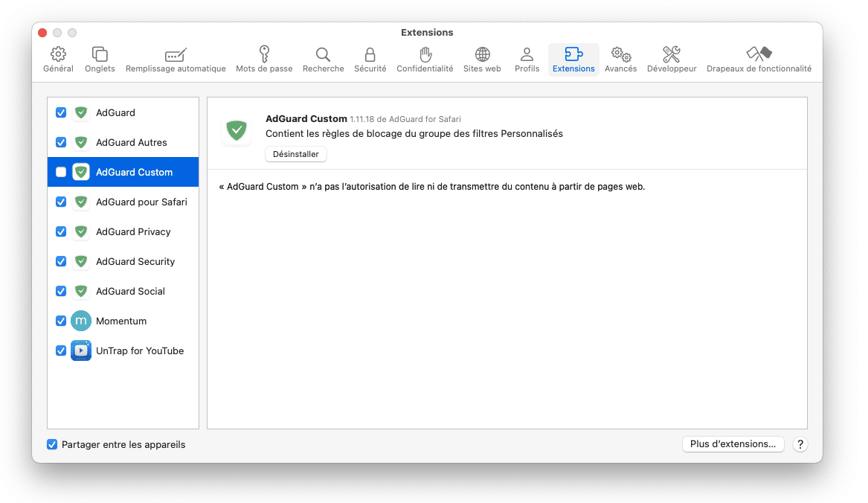Click the Désinstaller button
Image resolution: width=868 pixels, height=503 pixels.
(295, 154)
